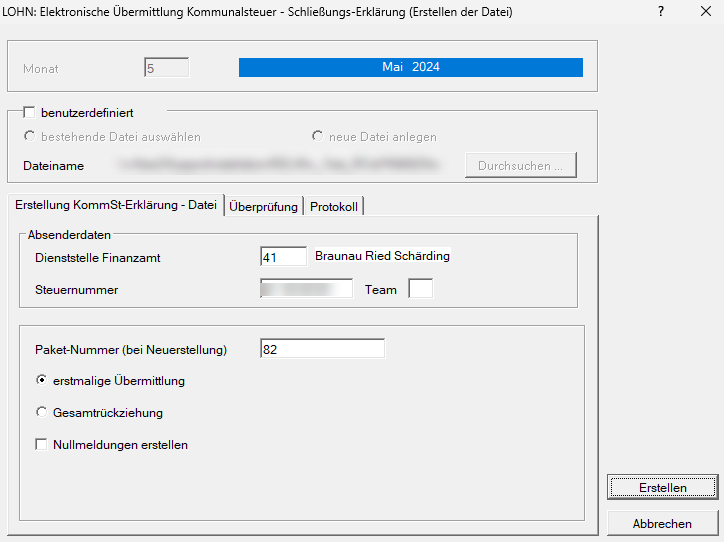Screen dimensions: 724x542
Task: Tick the Nullmeldungen erstellen checkbox
Action: pyautogui.click(x=42, y=444)
